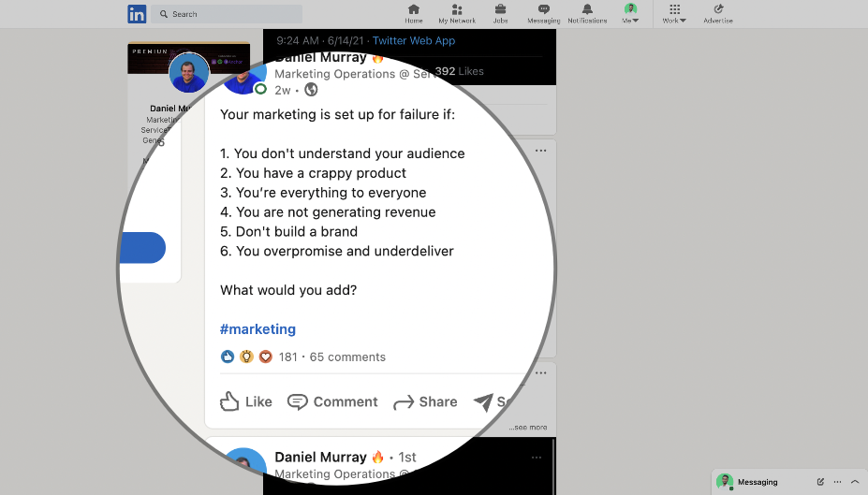Open the Home feed icon
Image resolution: width=868 pixels, height=495 pixels.
coord(414,10)
